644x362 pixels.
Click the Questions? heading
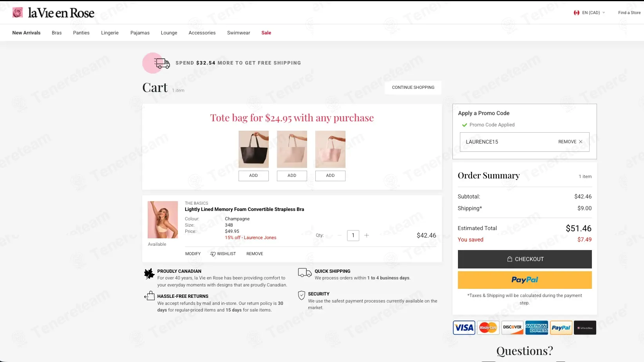[525, 351]
